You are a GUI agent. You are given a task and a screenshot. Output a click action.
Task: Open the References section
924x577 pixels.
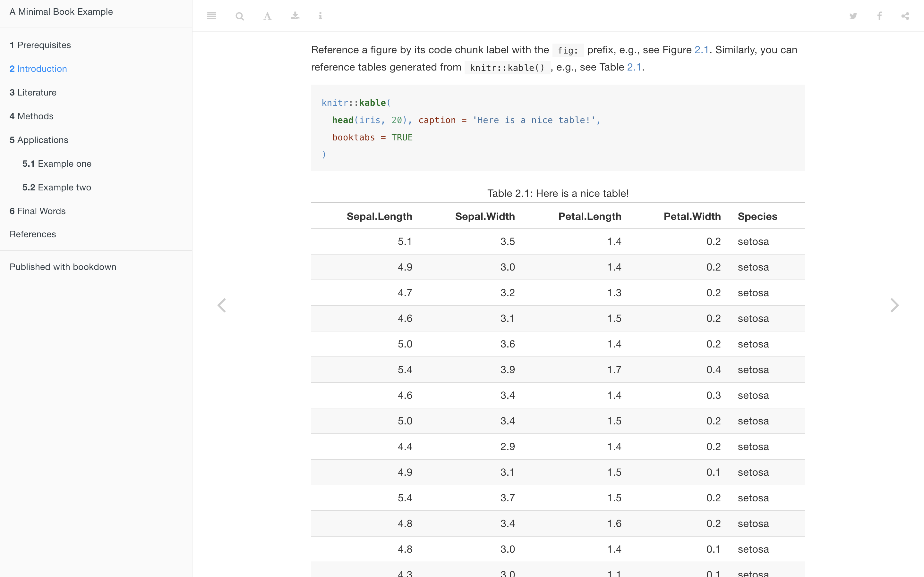pos(33,234)
